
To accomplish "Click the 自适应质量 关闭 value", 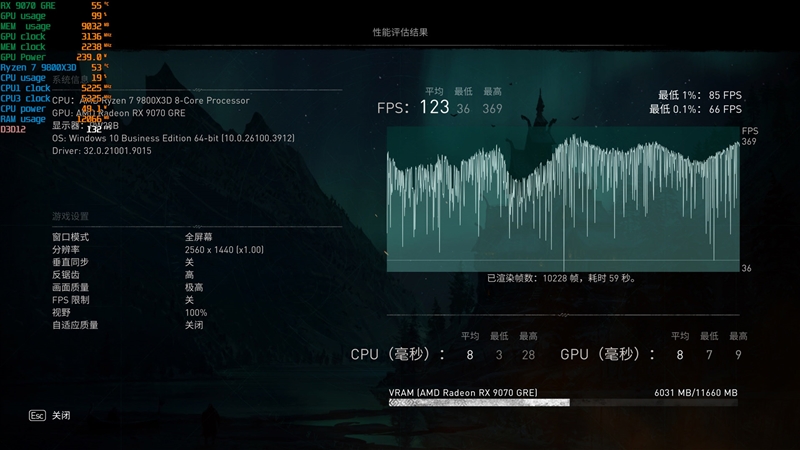I will 193,325.
